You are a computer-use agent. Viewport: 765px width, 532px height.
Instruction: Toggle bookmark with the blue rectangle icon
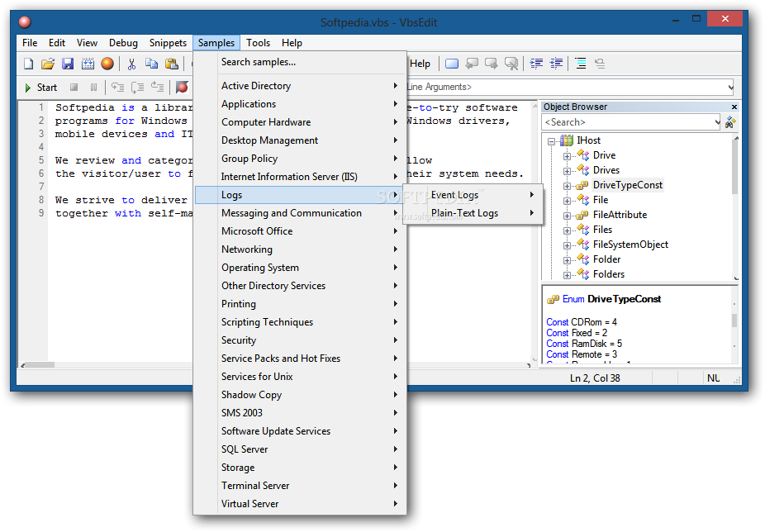click(x=452, y=64)
